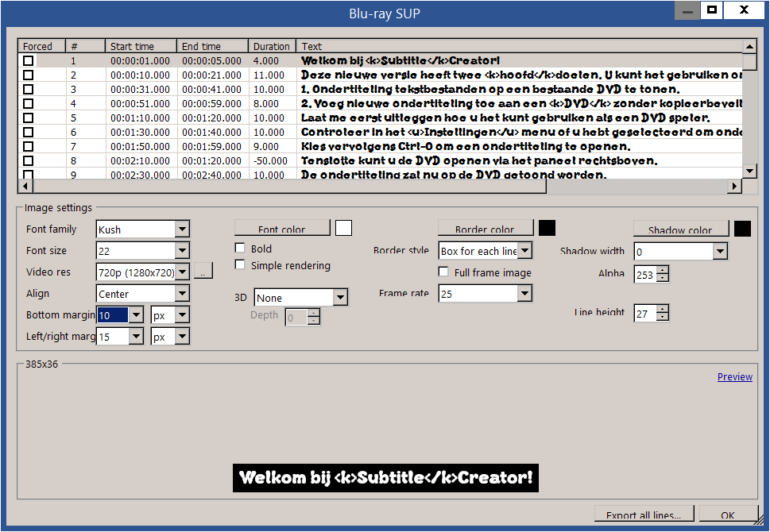Select row text '1. Ondertiteling tekstbestanden'
The width and height of the screenshot is (770, 532).
[x=380, y=89]
